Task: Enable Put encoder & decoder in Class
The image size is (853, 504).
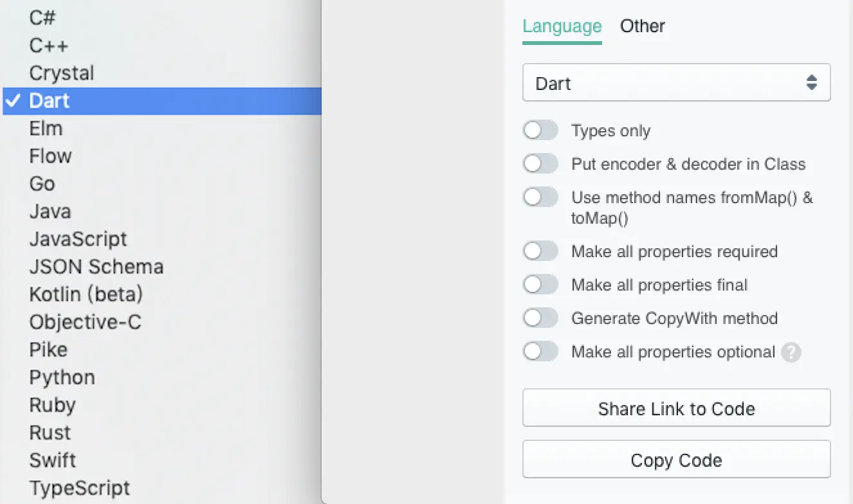Action: 540,164
